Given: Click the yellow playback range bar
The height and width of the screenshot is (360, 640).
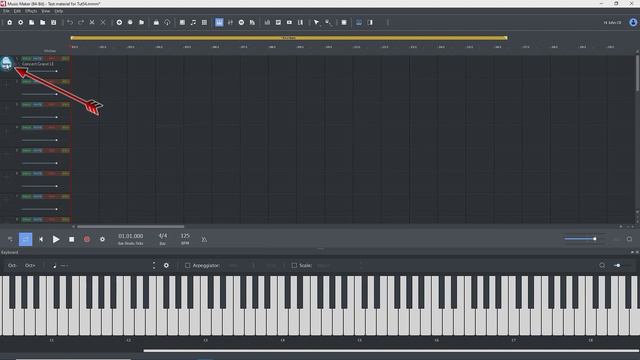Looking at the screenshot, I should click(x=289, y=38).
